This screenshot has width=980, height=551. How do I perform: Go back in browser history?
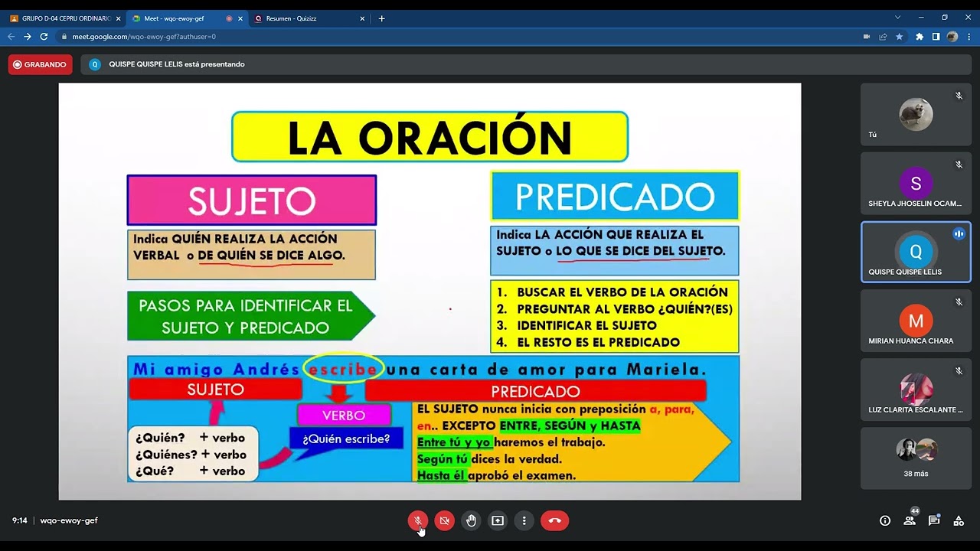click(x=11, y=36)
